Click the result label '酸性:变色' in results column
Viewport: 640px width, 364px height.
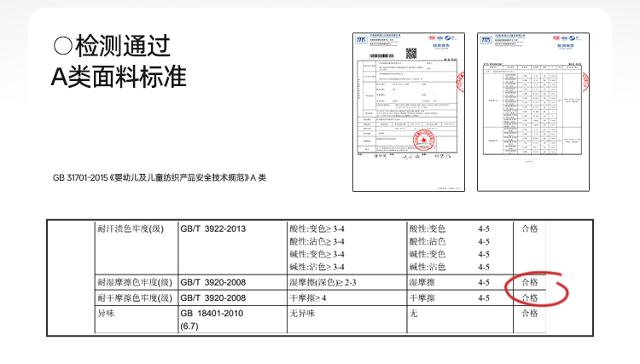[428, 229]
